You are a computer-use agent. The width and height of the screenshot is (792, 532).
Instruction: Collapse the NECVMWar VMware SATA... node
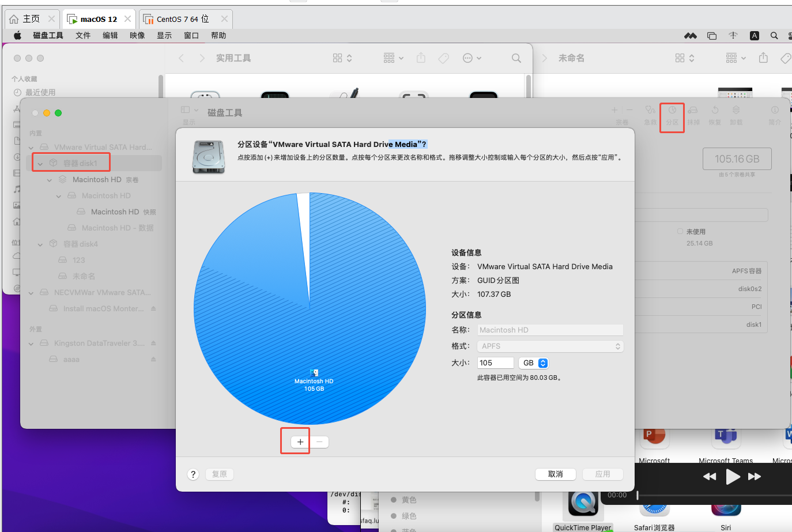[x=31, y=293]
